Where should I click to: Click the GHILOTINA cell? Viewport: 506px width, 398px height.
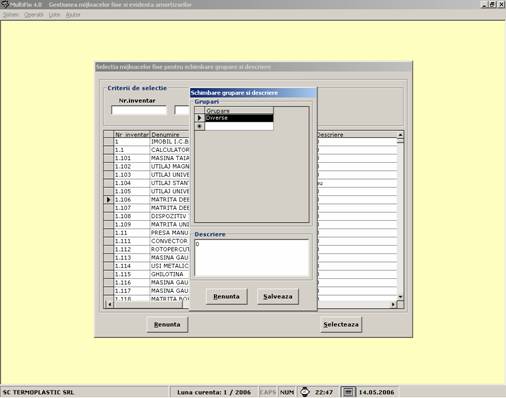click(170, 274)
